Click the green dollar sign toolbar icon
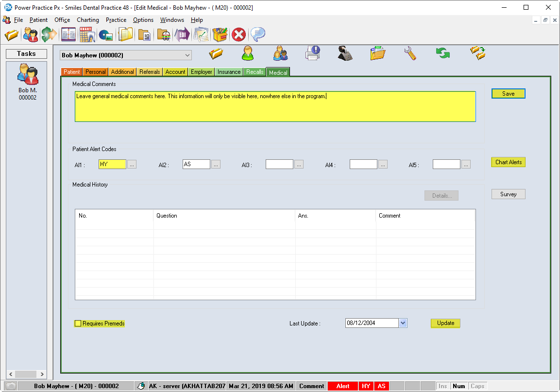The height and width of the screenshot is (392, 560). [49, 35]
